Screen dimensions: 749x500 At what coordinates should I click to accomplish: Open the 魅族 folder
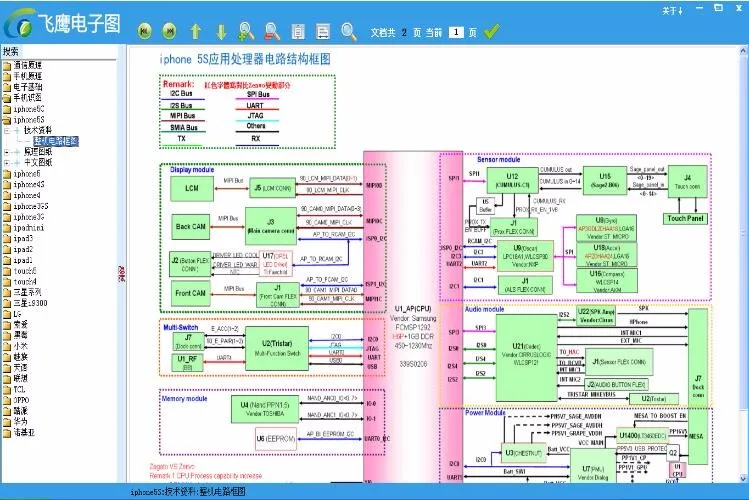coord(15,357)
